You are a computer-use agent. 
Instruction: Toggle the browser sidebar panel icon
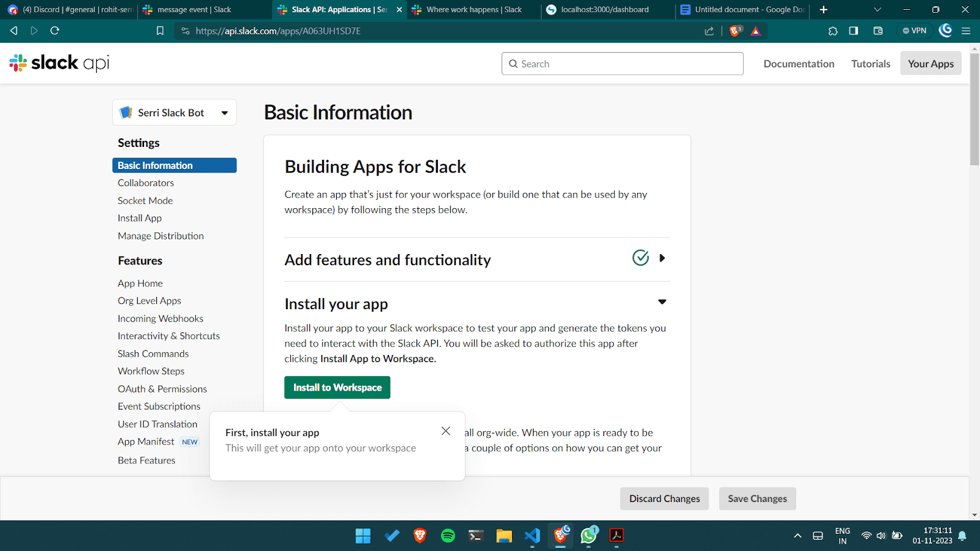853,31
